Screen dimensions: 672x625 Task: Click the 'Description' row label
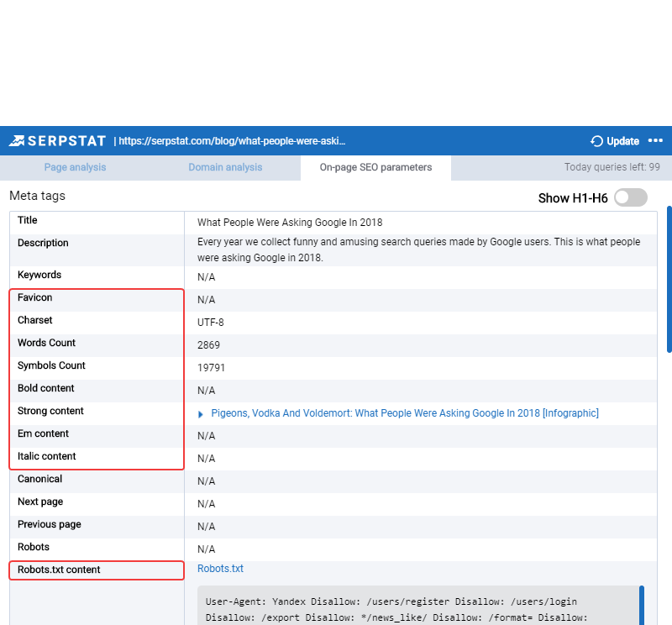(x=43, y=243)
